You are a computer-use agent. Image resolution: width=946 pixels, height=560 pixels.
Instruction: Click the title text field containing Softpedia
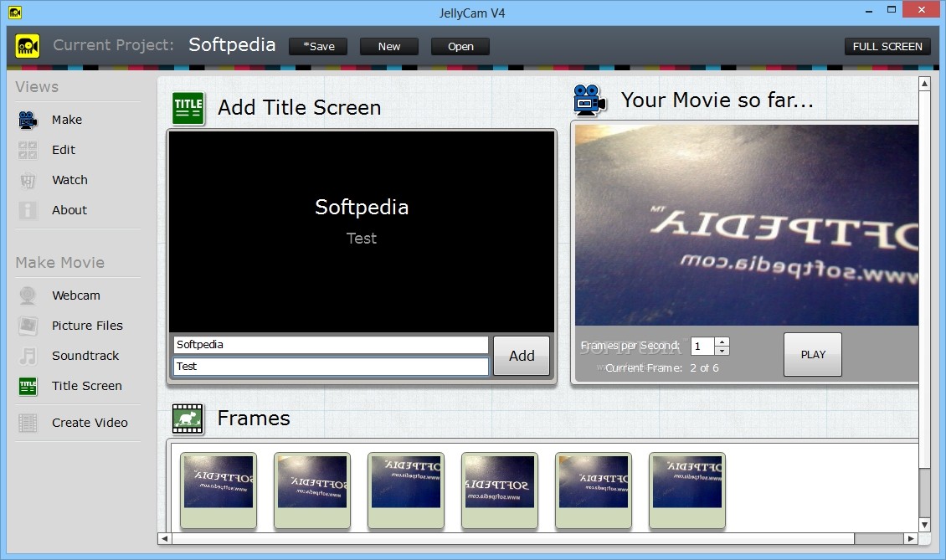[x=331, y=345]
